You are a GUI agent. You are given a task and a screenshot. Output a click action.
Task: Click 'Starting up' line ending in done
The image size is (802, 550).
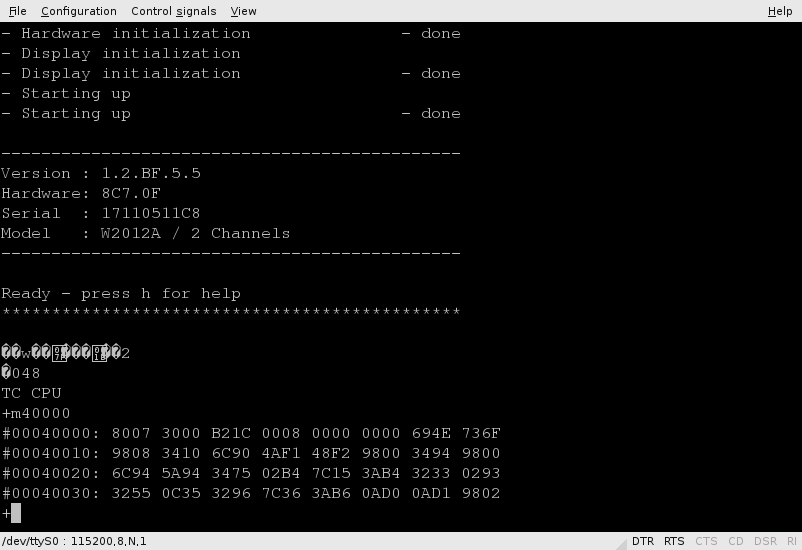[231, 114]
